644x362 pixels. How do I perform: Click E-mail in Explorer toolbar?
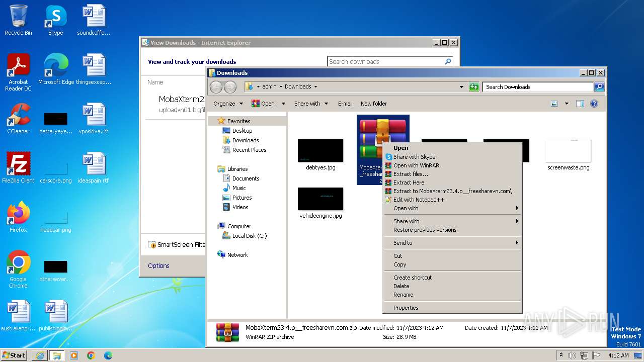[x=345, y=104]
